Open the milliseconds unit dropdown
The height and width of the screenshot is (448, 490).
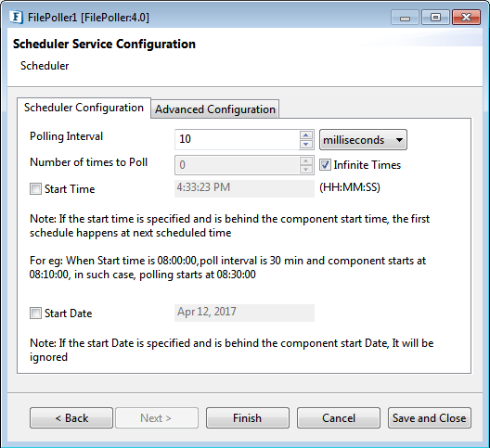click(x=363, y=140)
